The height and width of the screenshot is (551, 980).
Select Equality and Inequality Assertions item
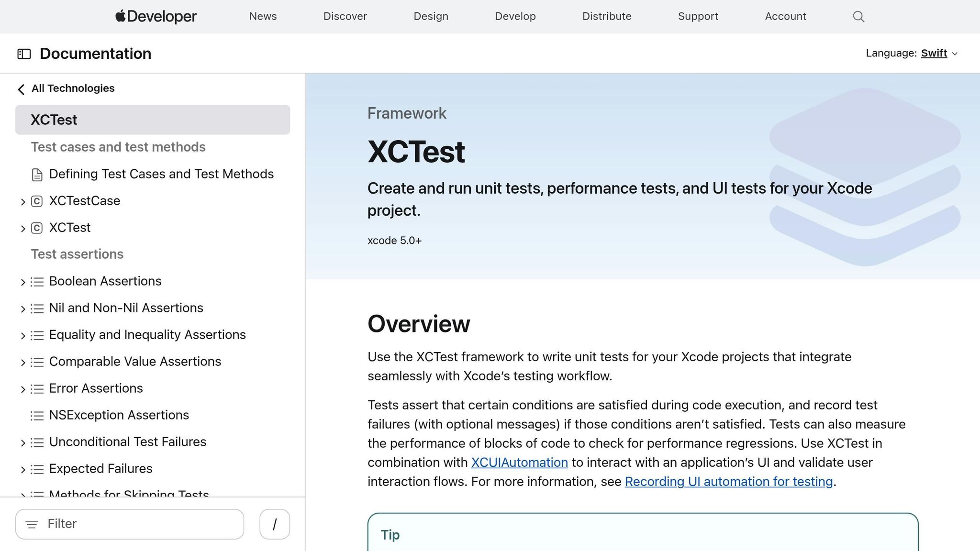pyautogui.click(x=147, y=335)
